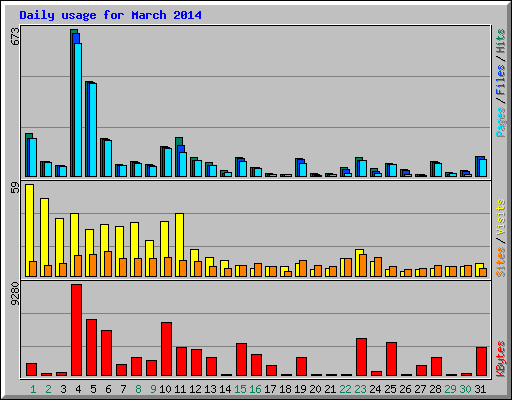
Task: Click day 28 on the x-axis
Action: click(x=435, y=389)
